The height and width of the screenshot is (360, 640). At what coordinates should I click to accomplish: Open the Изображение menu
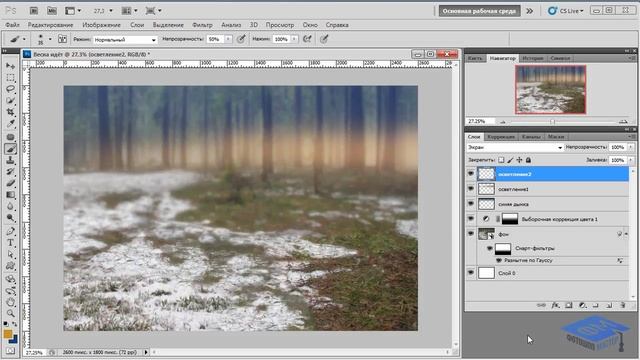(101, 25)
